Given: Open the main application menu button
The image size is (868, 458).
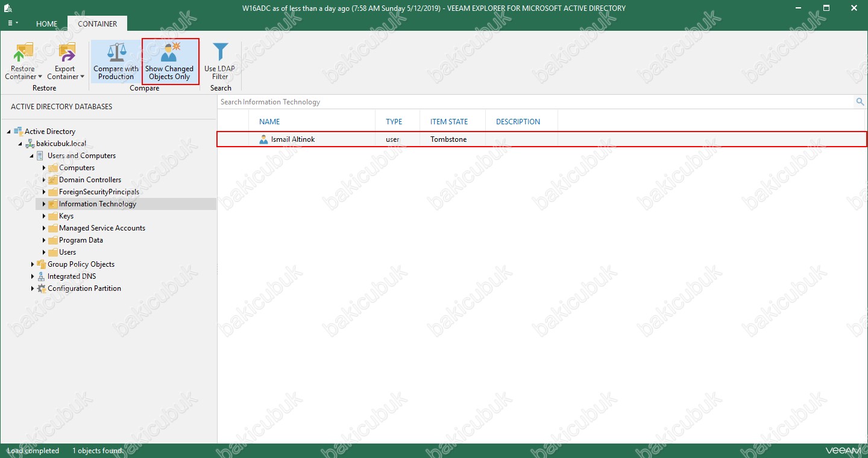Looking at the screenshot, I should tap(13, 24).
